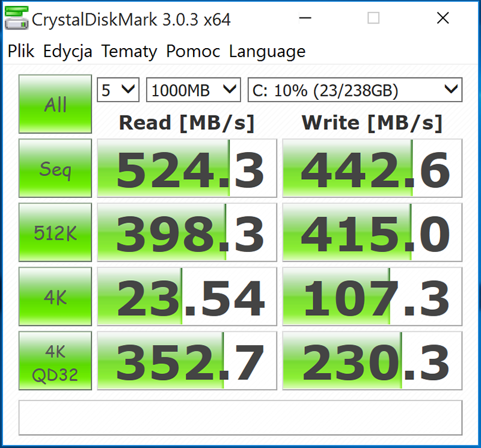Start the Seq sequential test
This screenshot has height=448, width=481.
click(55, 168)
